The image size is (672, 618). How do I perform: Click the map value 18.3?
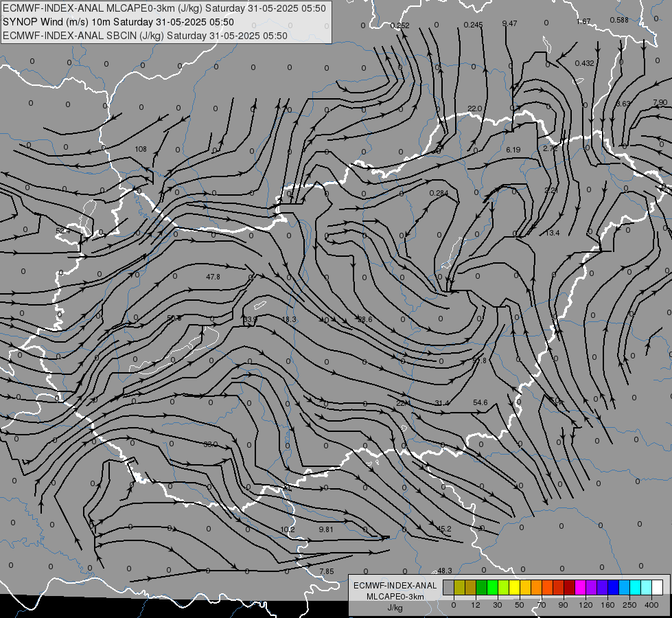289,319
